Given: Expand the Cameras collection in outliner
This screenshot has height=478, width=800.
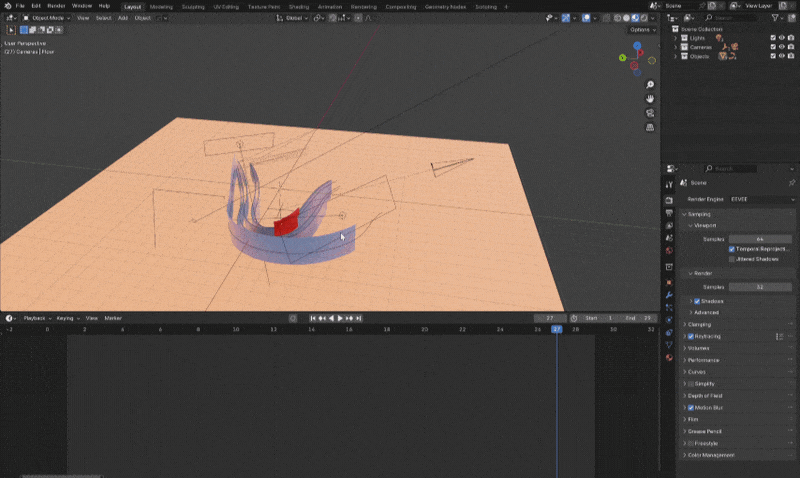Looking at the screenshot, I should pos(675,47).
